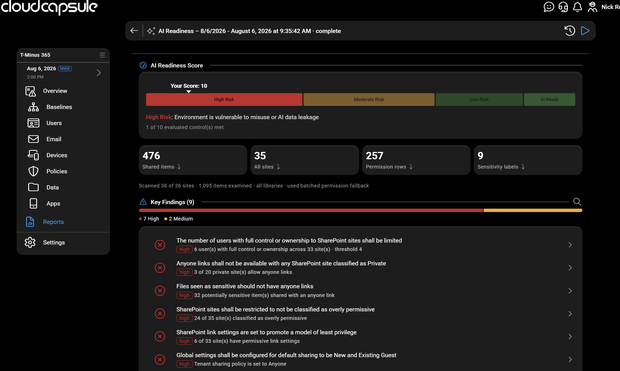Run the report with play button
Viewport: 620px width, 371px height.
point(585,31)
